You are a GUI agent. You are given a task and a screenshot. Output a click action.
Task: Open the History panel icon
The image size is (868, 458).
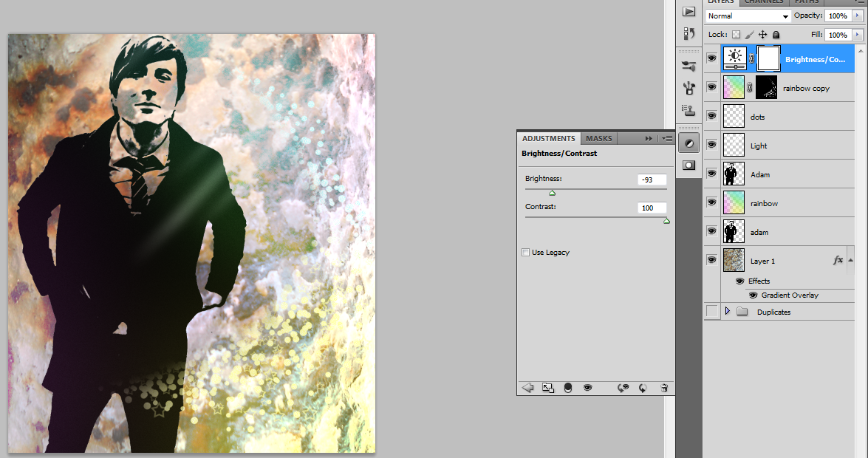[x=688, y=34]
